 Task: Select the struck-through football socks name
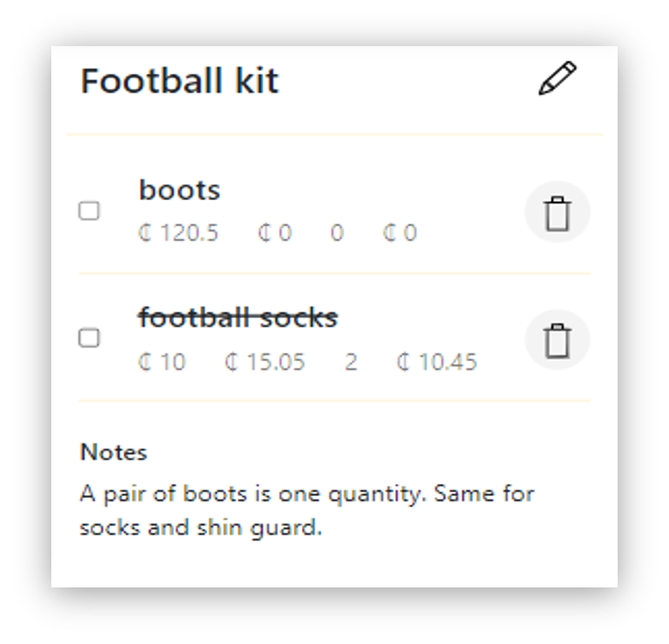click(238, 318)
